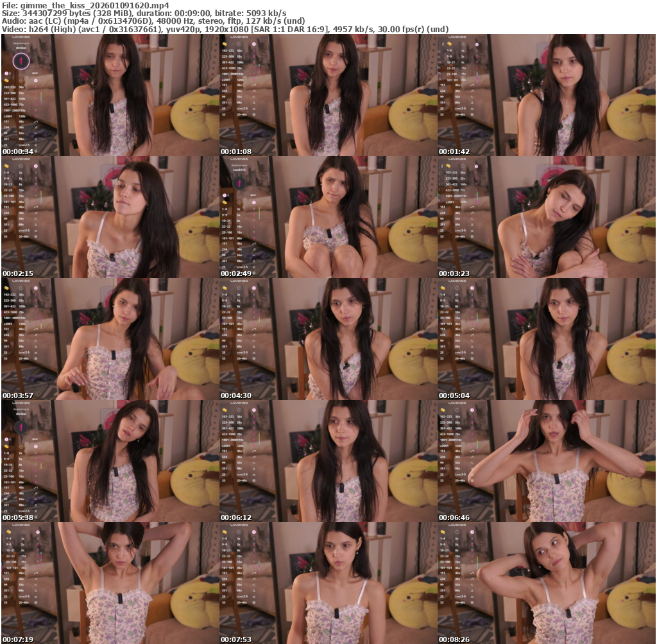Open the thumbnail at 00:07:19
The image size is (657, 644).
coord(110,583)
